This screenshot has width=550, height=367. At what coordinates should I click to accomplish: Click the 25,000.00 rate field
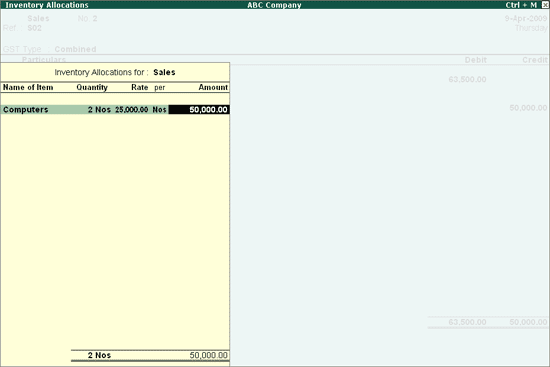pyautogui.click(x=132, y=109)
